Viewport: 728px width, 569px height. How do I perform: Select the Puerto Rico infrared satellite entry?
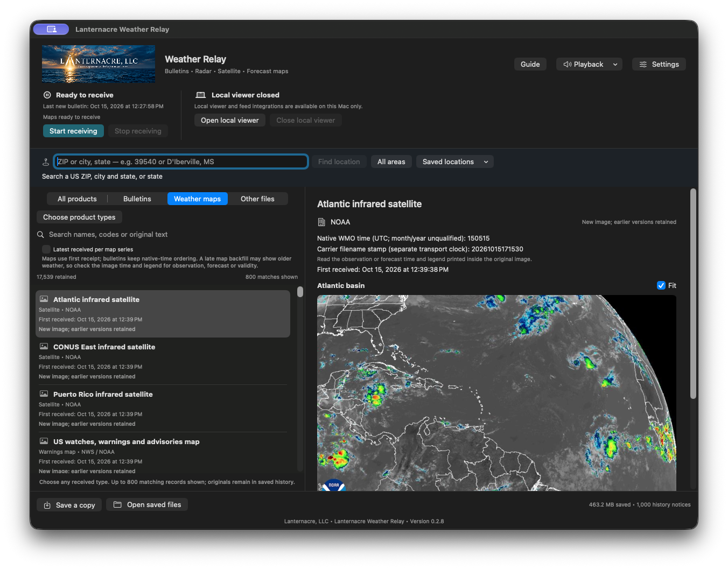click(163, 409)
